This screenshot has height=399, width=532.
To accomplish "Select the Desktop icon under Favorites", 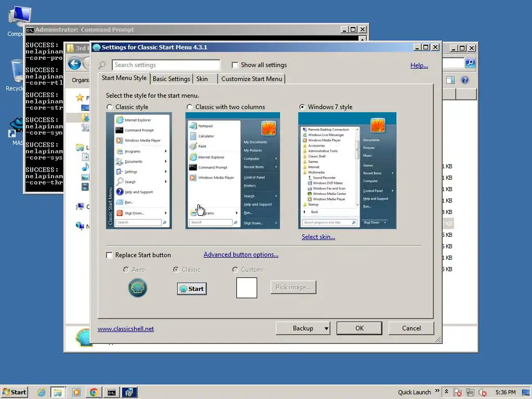I will click(x=85, y=108).
